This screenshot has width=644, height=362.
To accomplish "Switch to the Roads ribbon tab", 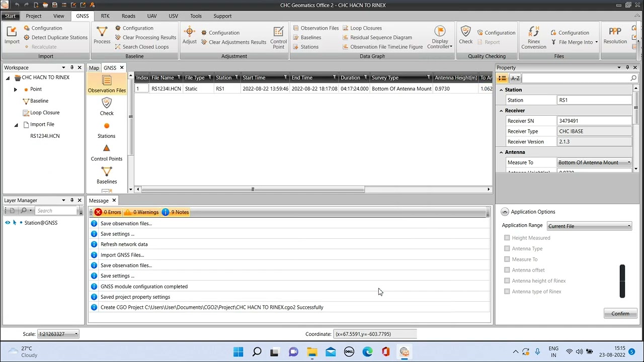I will pos(128,16).
